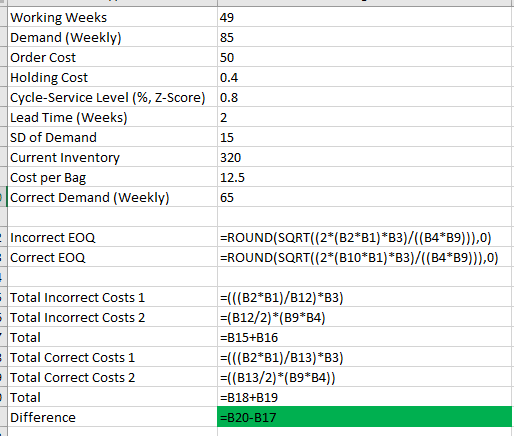
Task: Select the cell containing value 49
Action: click(x=365, y=17)
